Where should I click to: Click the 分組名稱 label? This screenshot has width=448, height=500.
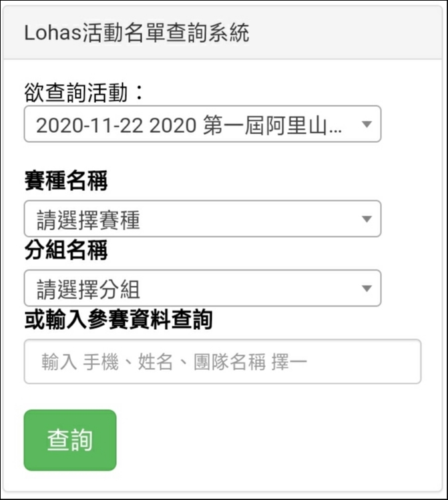coord(66,251)
